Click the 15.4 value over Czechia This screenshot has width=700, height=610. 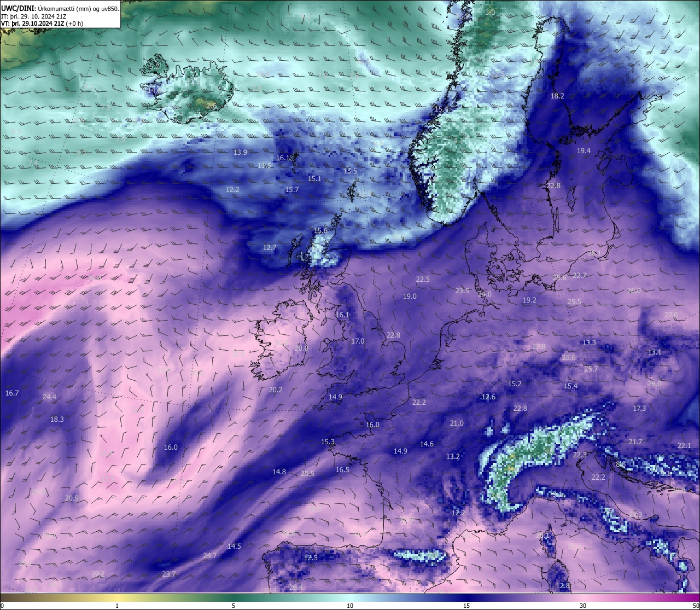click(x=570, y=386)
